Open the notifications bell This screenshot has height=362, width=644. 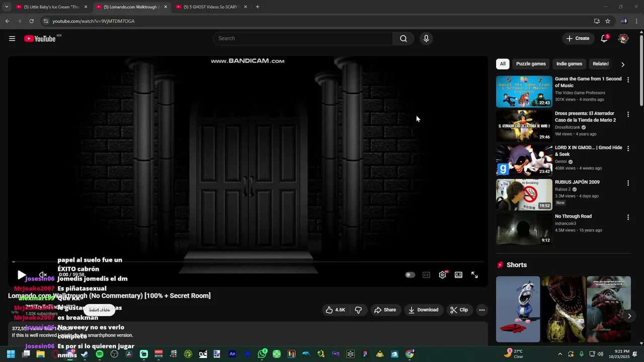click(x=604, y=39)
